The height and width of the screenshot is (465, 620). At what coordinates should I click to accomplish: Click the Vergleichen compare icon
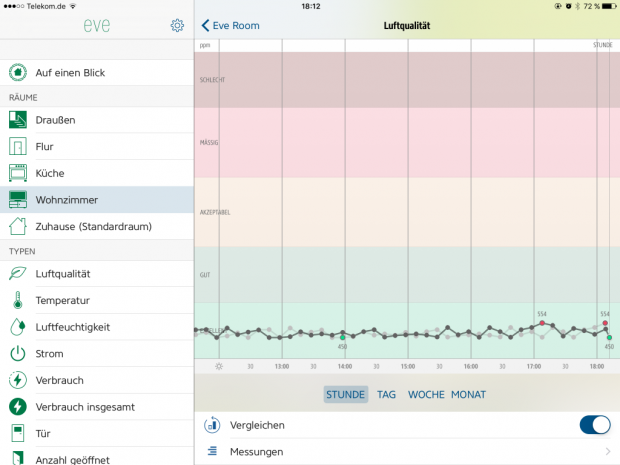pyautogui.click(x=212, y=425)
